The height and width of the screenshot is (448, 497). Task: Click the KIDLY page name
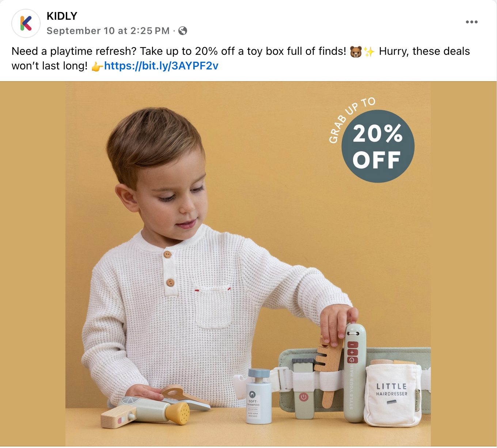tap(62, 16)
